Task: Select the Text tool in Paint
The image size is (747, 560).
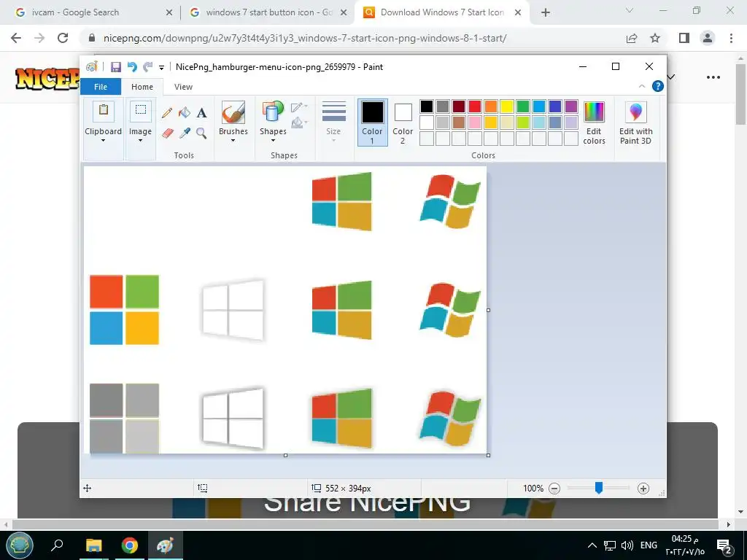Action: [201, 113]
